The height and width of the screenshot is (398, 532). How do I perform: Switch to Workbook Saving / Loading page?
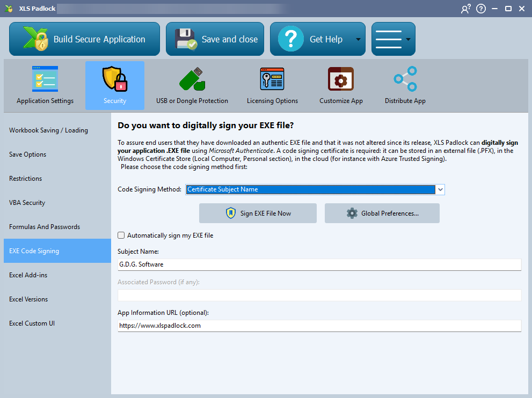(x=48, y=130)
